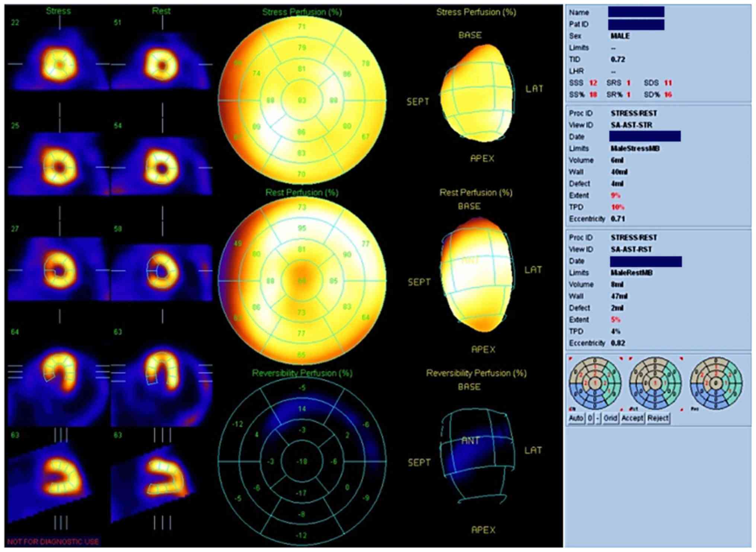Screen dimensions: 756x552
Task: Click the 0 score button
Action: click(590, 418)
